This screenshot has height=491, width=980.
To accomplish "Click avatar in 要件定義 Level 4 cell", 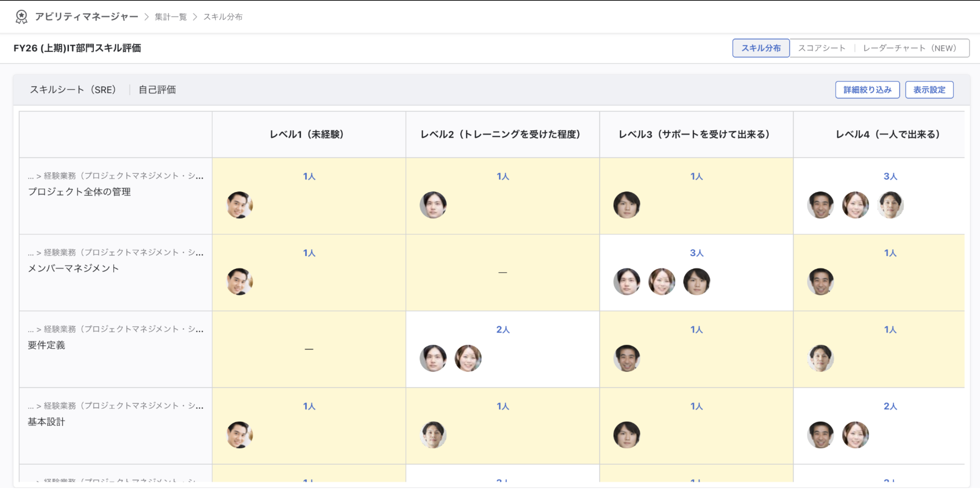I will click(x=821, y=358).
